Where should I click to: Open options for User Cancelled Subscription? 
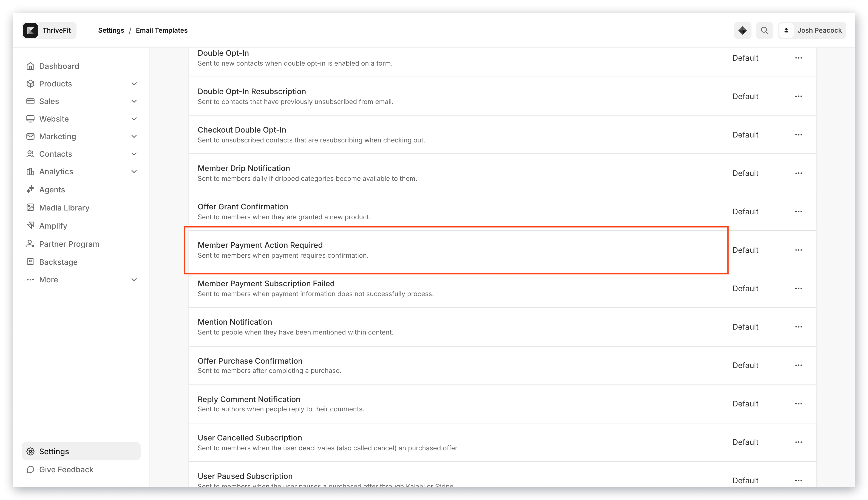798,442
